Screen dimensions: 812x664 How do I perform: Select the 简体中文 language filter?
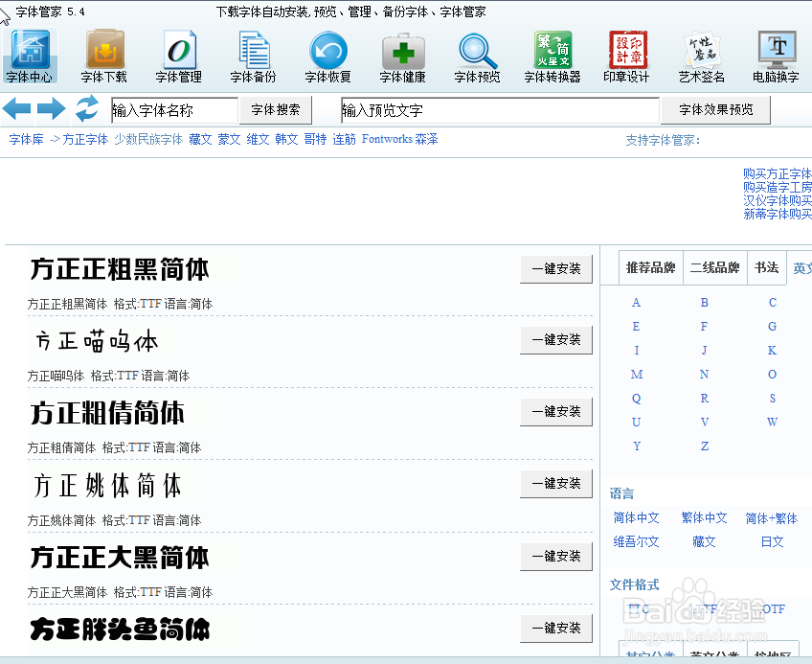[x=637, y=517]
